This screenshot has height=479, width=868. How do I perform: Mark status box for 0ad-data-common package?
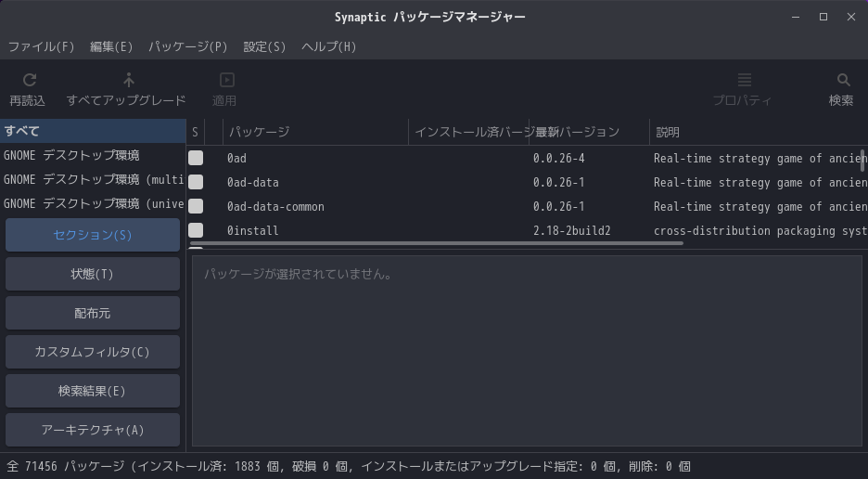point(196,206)
